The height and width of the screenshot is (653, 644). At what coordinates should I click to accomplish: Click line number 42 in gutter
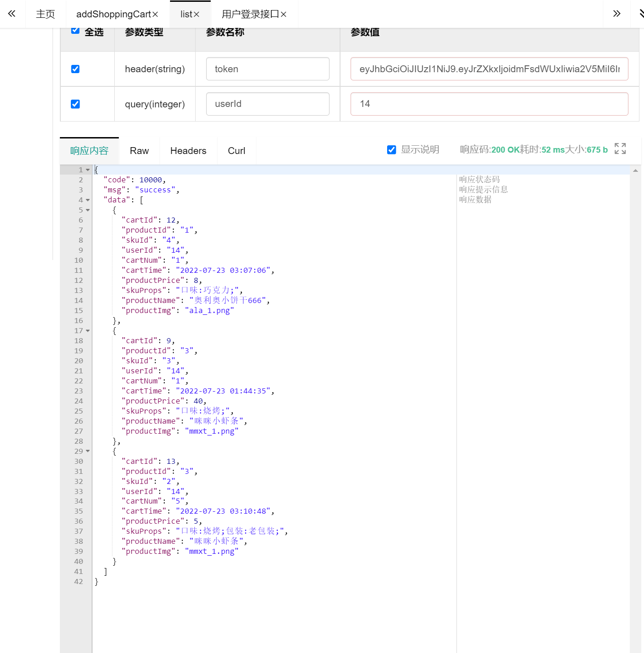(79, 582)
